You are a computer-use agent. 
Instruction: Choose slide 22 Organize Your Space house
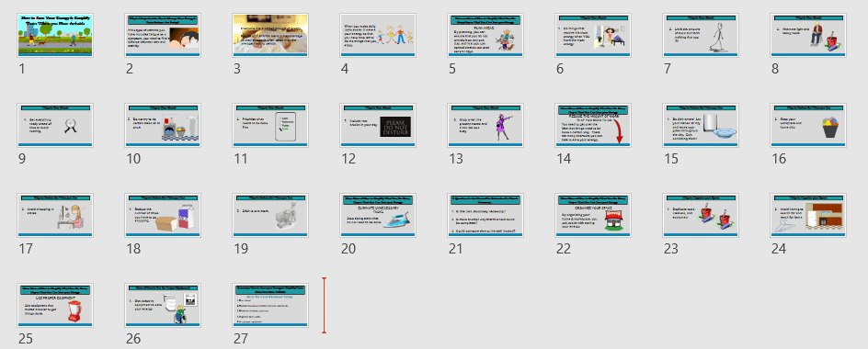click(593, 215)
